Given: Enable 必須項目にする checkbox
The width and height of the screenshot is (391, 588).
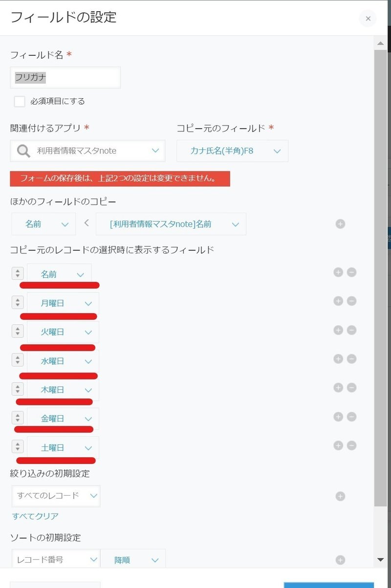Looking at the screenshot, I should tap(20, 102).
